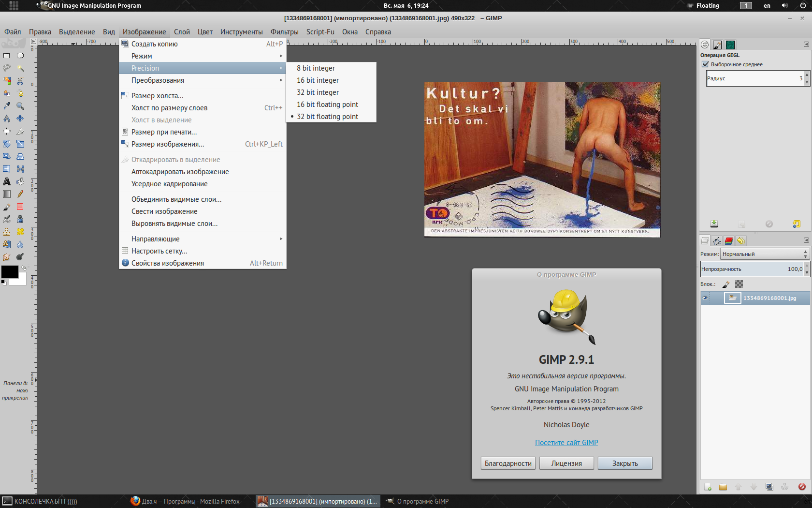Click the 'Благодарности' button

(x=508, y=463)
